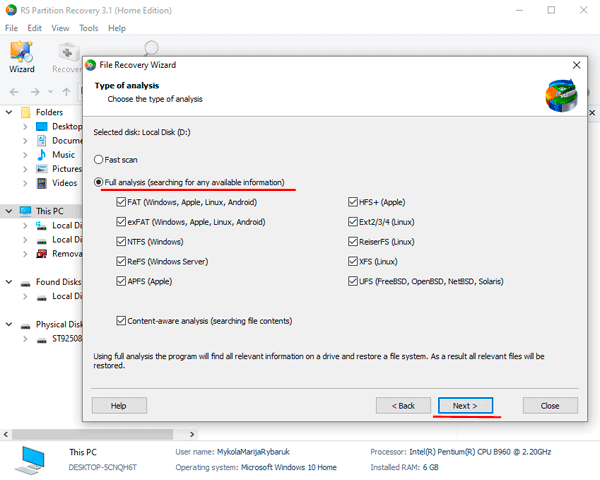The image size is (600, 480).
Task: Click the horizontal scrollbar thumb in tree panel
Action: 92,434
